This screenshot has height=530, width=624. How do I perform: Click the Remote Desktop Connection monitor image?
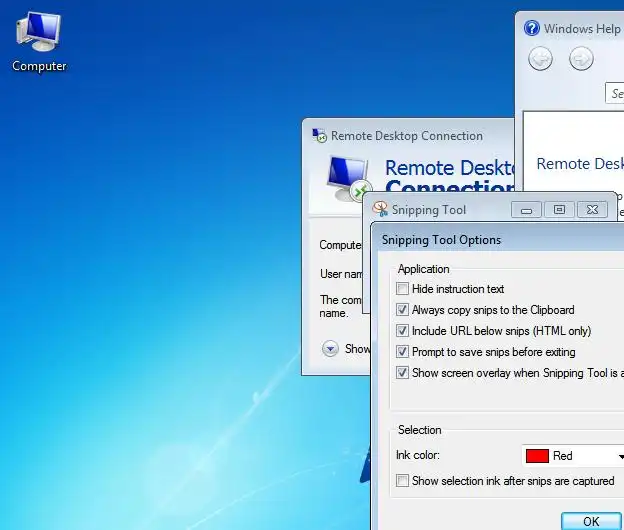pyautogui.click(x=348, y=179)
